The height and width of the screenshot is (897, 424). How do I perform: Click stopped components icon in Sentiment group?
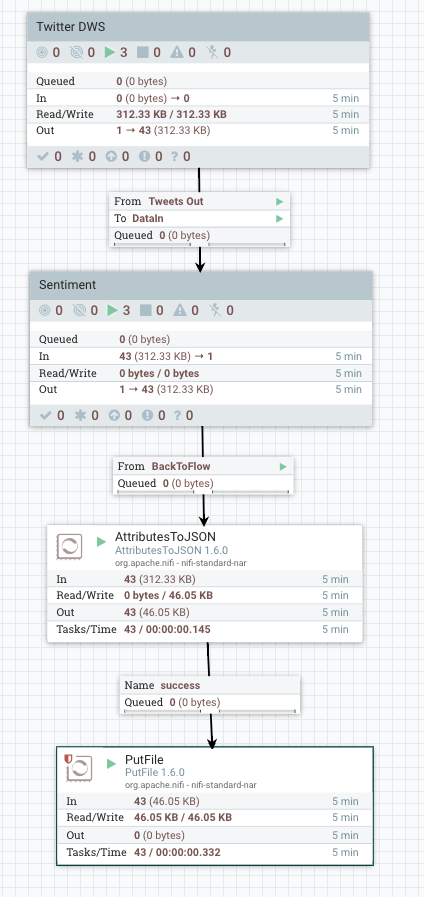tap(145, 311)
